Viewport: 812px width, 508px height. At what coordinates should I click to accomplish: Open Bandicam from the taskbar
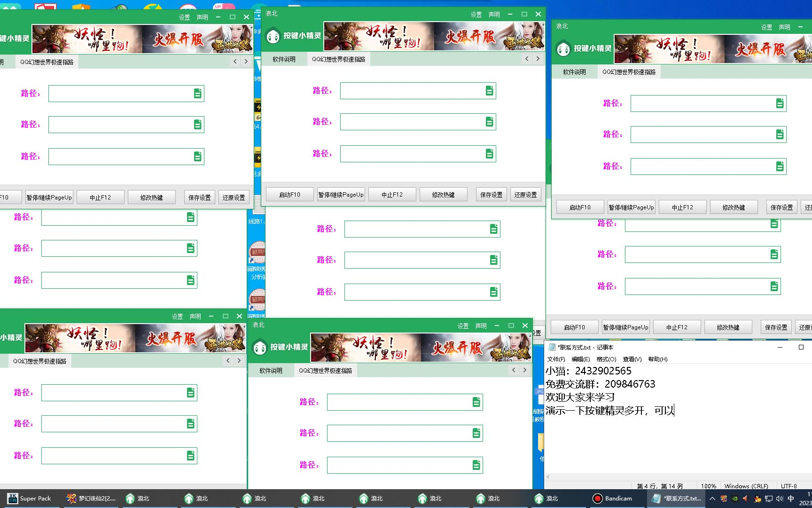[x=613, y=499]
